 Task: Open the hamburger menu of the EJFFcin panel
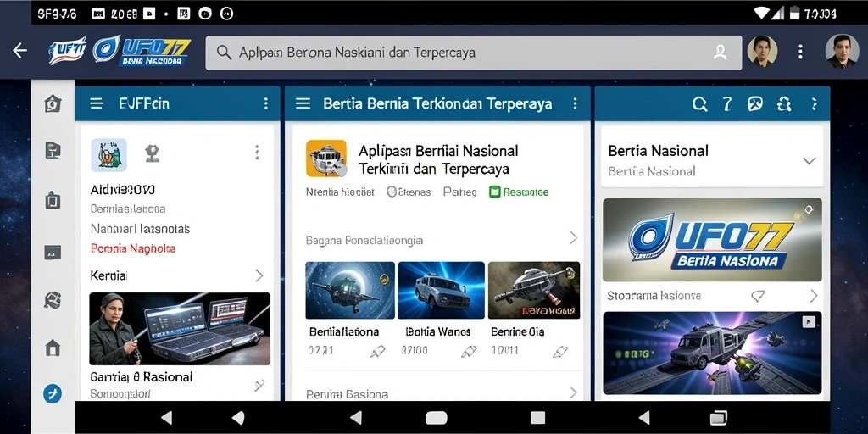point(97,103)
